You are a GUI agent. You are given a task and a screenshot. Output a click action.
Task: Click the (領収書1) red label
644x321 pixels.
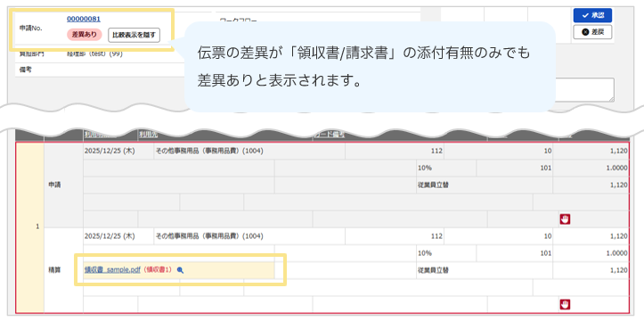159,270
